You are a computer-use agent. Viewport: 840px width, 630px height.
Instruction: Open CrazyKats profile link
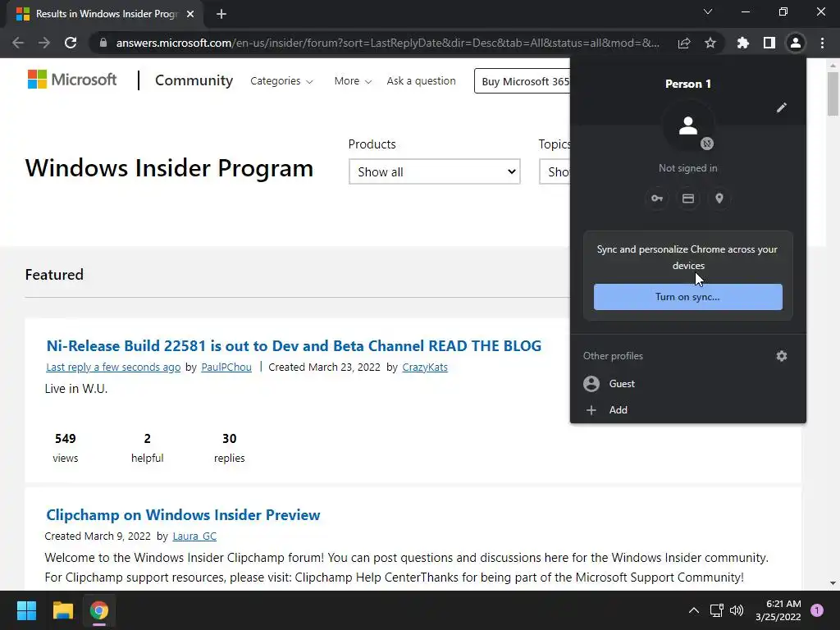pos(425,367)
